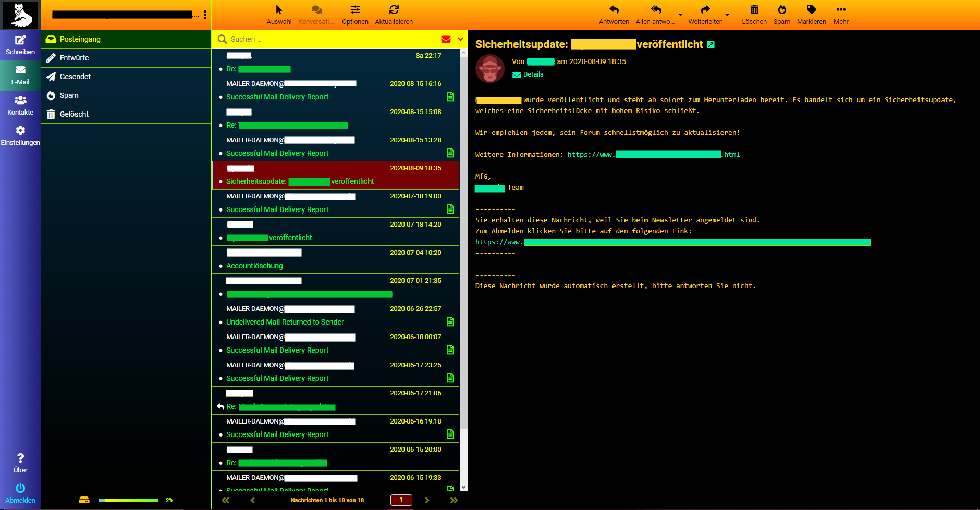This screenshot has height=510, width=980.
Task: Show sender Details link
Action: click(533, 74)
